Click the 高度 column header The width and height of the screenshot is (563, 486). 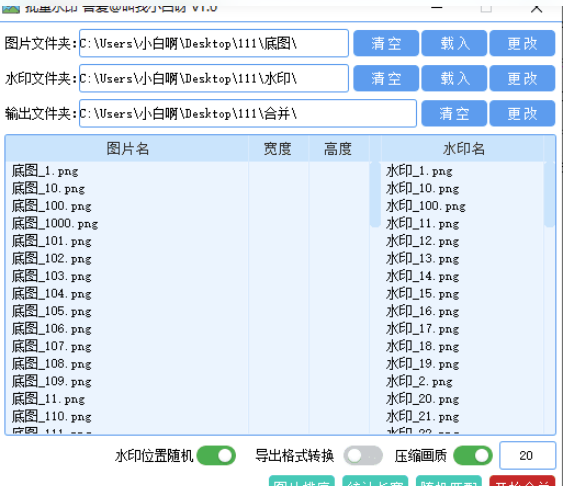pyautogui.click(x=338, y=149)
